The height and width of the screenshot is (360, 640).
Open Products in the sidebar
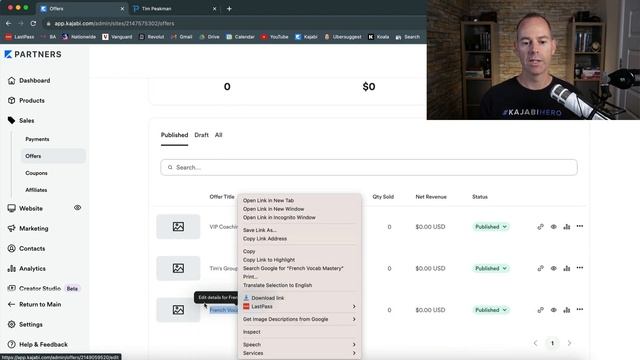pos(26,100)
